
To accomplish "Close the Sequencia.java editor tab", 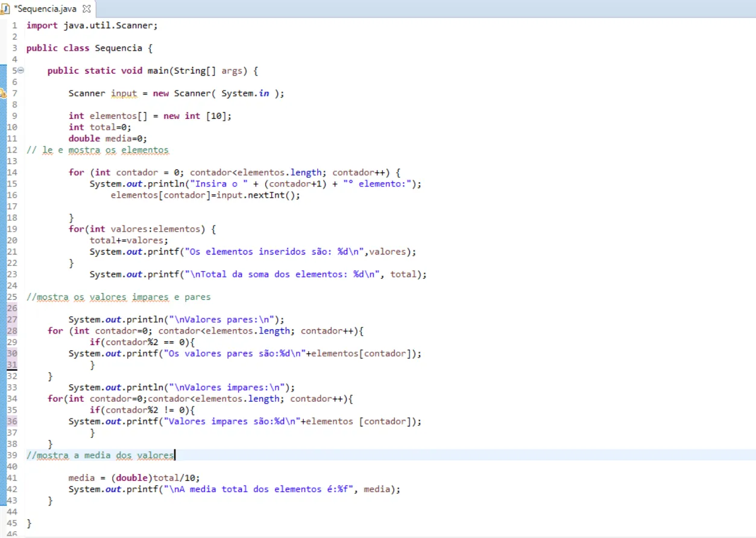I will (x=86, y=9).
